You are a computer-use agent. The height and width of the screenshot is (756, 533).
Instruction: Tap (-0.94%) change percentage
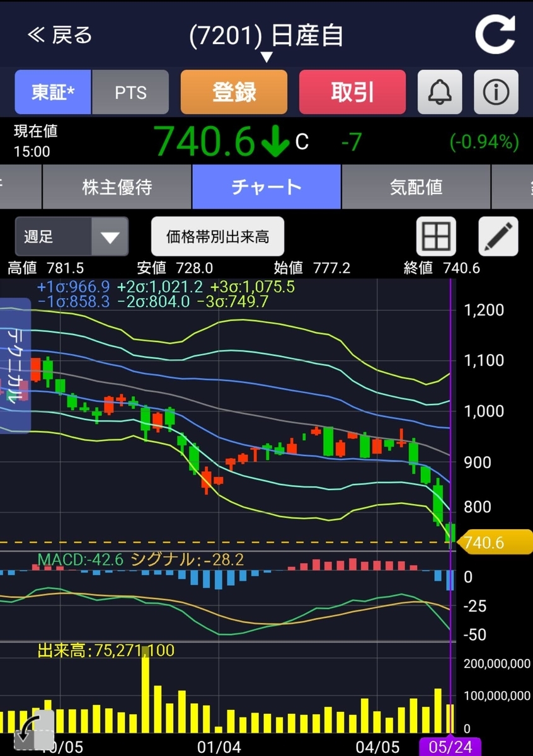coord(484,142)
